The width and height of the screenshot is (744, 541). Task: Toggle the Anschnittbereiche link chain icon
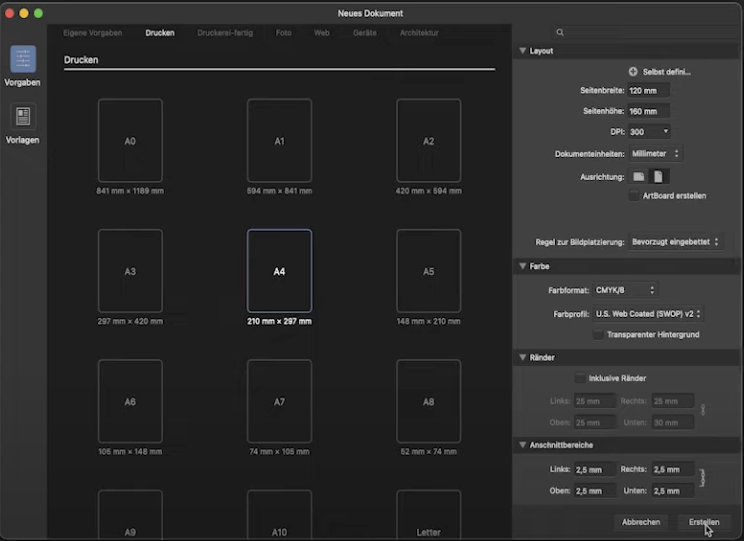[x=702, y=478]
